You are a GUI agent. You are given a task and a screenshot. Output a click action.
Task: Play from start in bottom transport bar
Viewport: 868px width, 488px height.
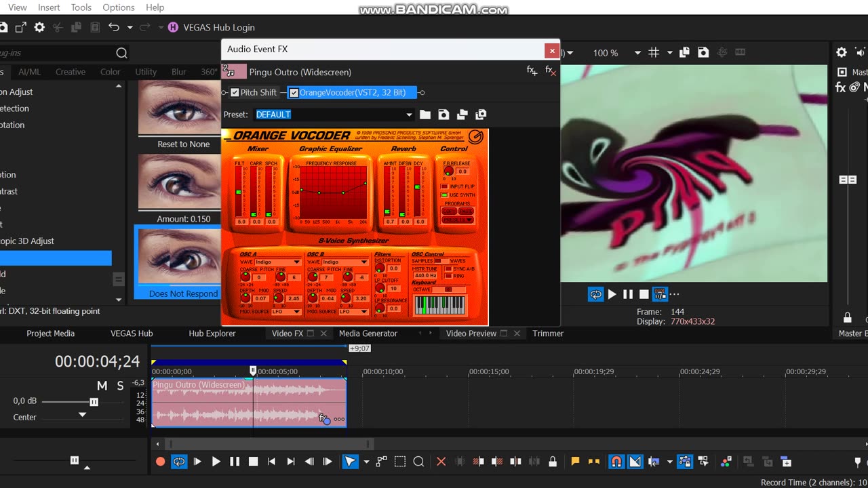(197, 462)
